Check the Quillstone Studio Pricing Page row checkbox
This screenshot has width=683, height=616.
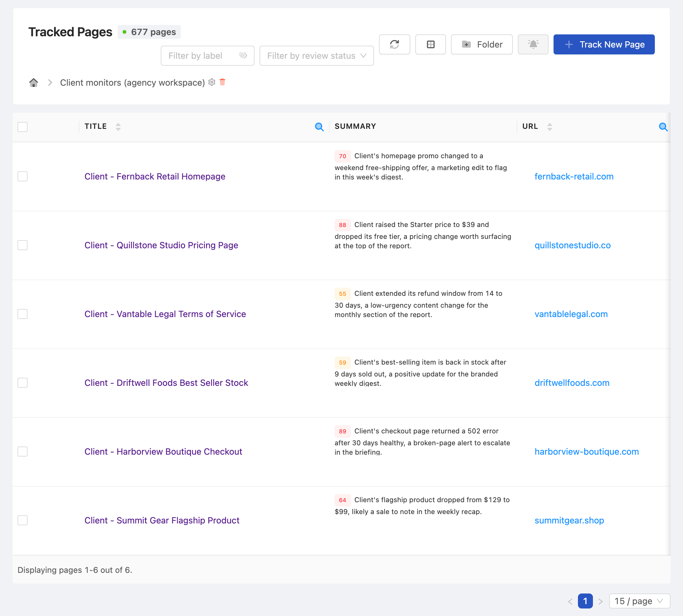[x=22, y=245]
